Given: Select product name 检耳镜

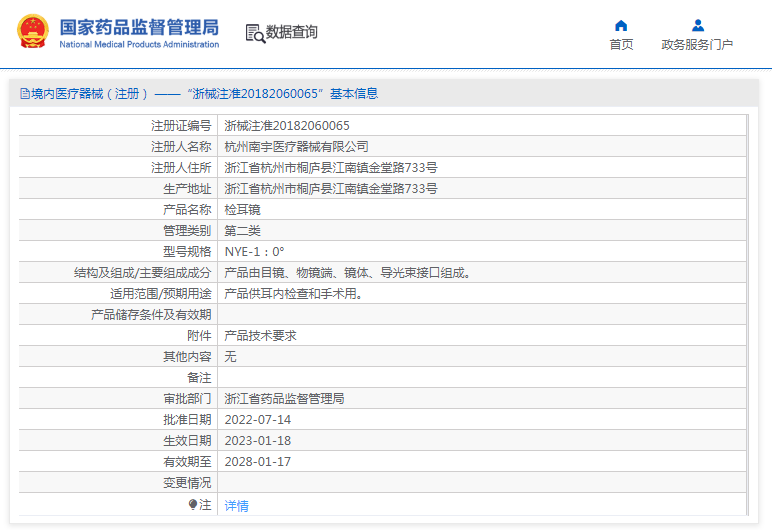Looking at the screenshot, I should pyautogui.click(x=242, y=210).
